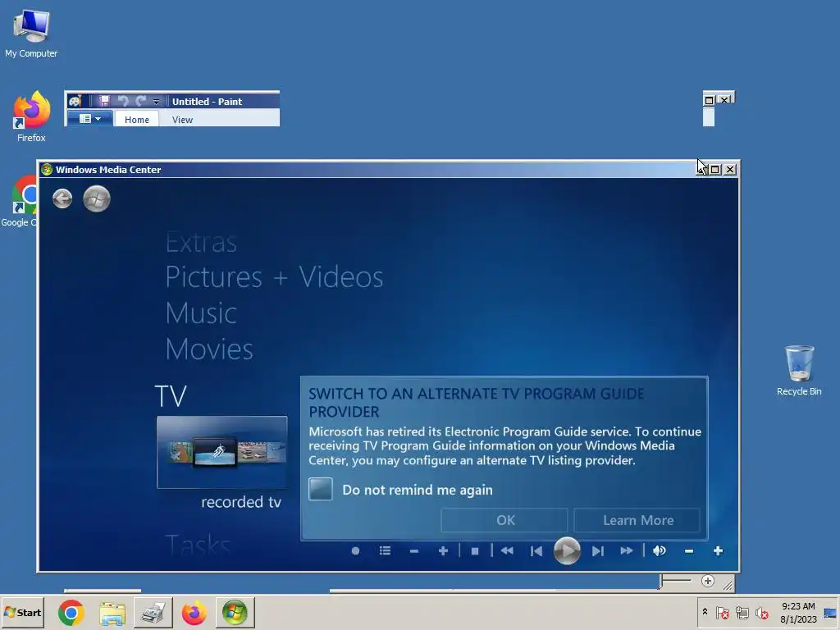Show hidden tray icons chevron
This screenshot has height=630, width=840.
[705, 612]
